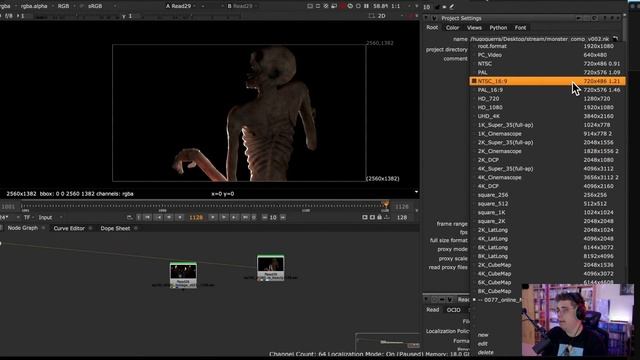Screen dimensions: 640x360
Task: Click the pause viewer updates icon
Action: tap(366, 6)
